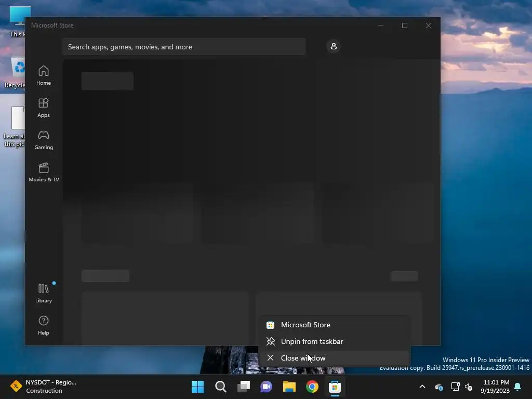
Task: Minimize the Microsoft Store window
Action: pyautogui.click(x=381, y=25)
